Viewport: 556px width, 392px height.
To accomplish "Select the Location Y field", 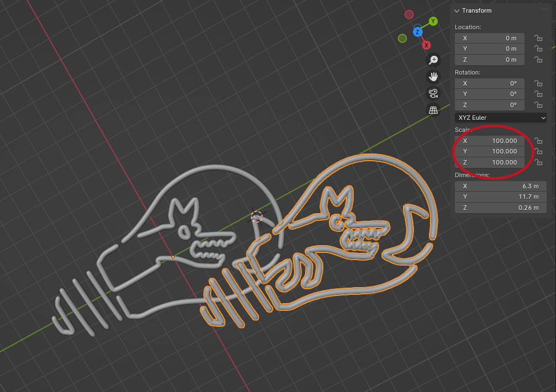I will (x=489, y=49).
